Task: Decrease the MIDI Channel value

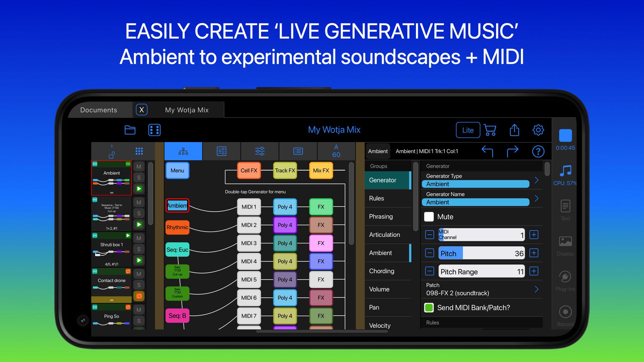Action: click(x=429, y=235)
